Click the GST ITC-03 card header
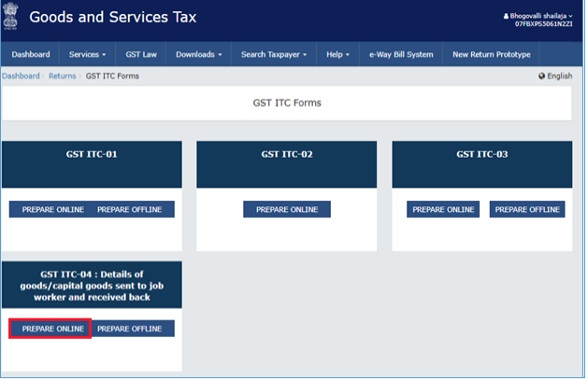Screen dimensions: 588x380 pyautogui.click(x=482, y=164)
